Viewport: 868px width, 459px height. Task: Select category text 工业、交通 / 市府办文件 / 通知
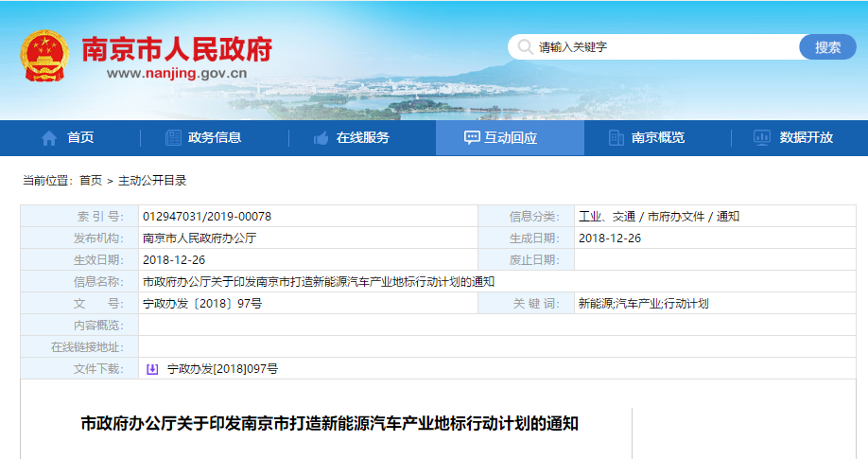(659, 217)
